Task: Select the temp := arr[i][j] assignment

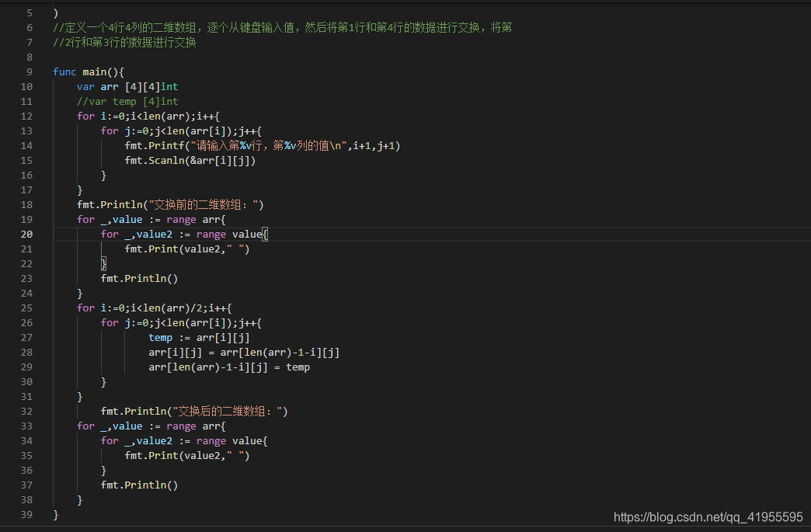Action: click(x=198, y=337)
